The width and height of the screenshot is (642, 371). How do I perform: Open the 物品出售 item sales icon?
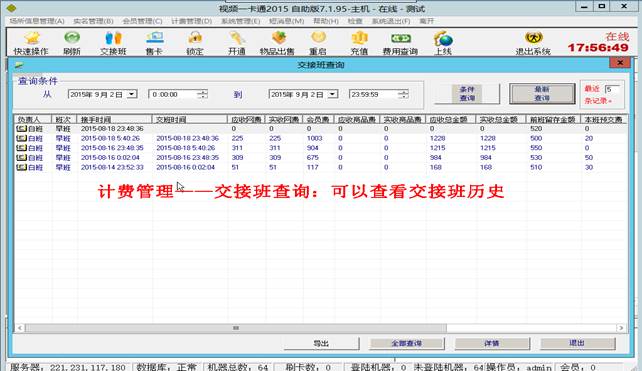coord(277,43)
